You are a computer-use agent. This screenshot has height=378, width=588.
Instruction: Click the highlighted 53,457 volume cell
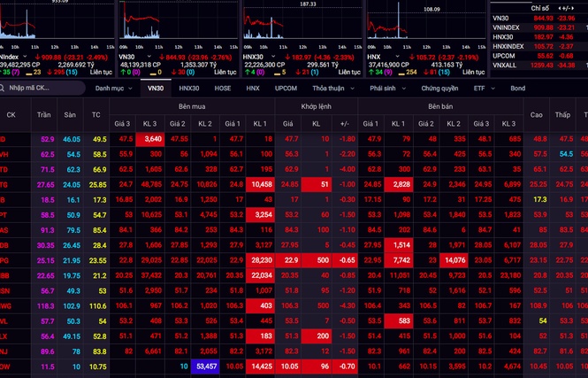(x=207, y=366)
